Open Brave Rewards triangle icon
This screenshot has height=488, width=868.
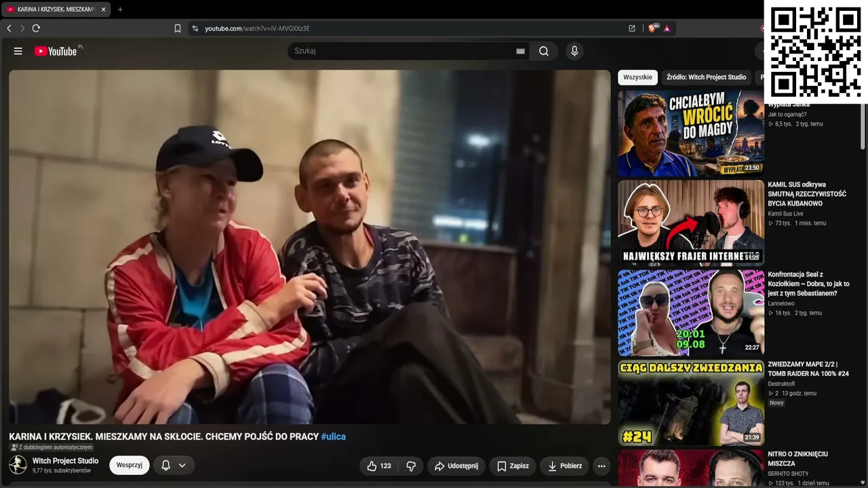click(x=667, y=28)
